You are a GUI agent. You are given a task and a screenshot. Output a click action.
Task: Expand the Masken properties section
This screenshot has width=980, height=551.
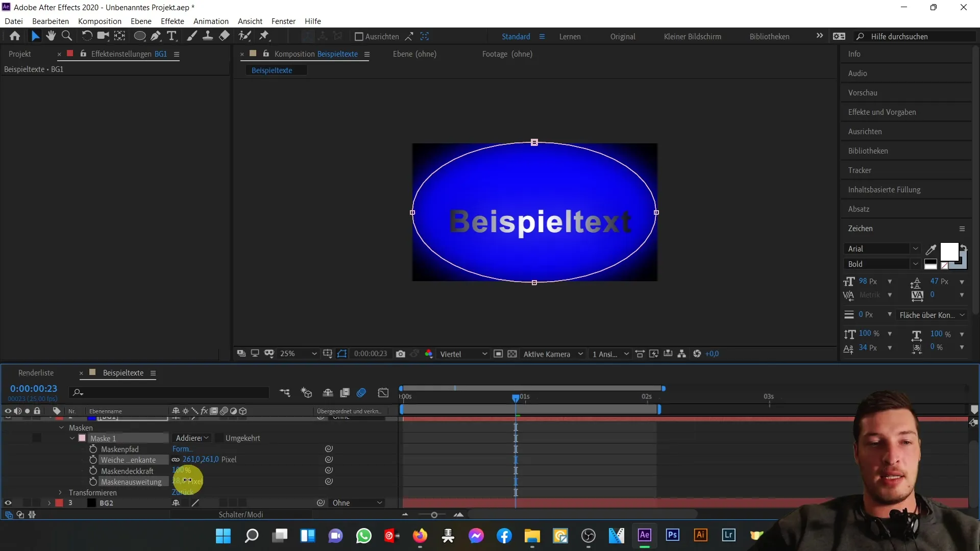[x=61, y=428]
